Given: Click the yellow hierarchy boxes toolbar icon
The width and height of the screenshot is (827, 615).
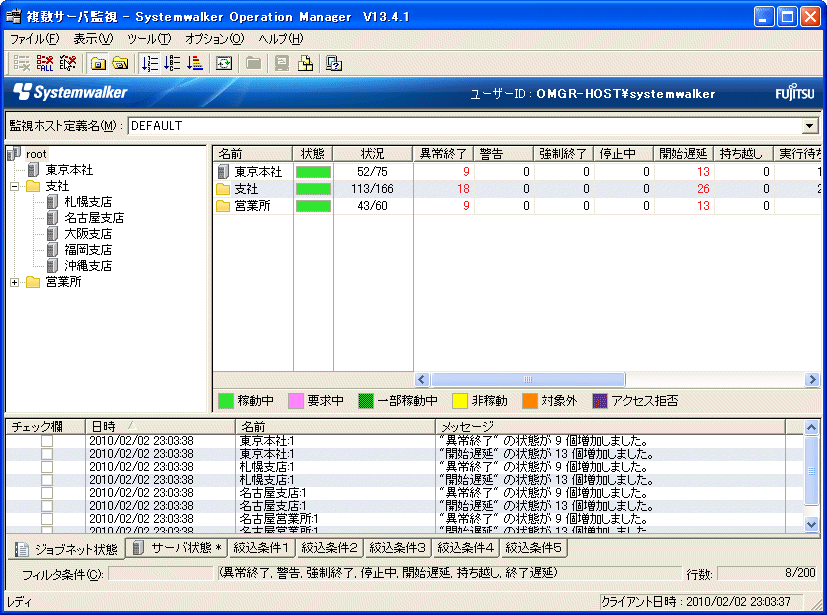Looking at the screenshot, I should (x=305, y=63).
